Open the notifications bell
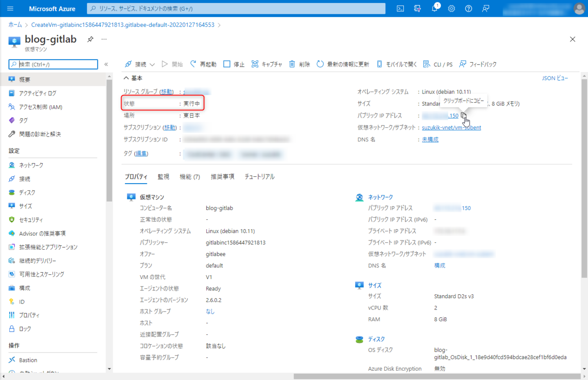This screenshot has width=588, height=380. (435, 8)
